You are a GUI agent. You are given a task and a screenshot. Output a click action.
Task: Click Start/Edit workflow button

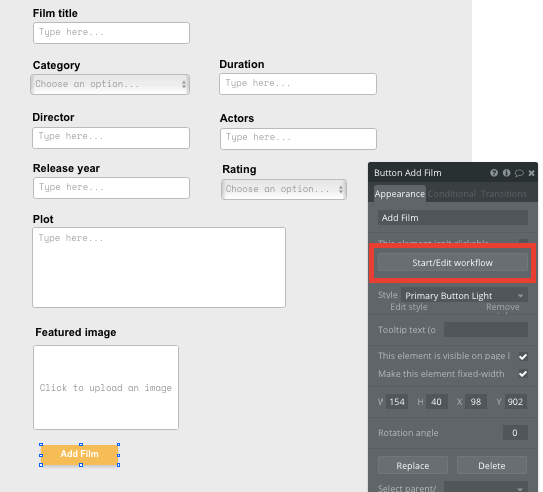453,262
